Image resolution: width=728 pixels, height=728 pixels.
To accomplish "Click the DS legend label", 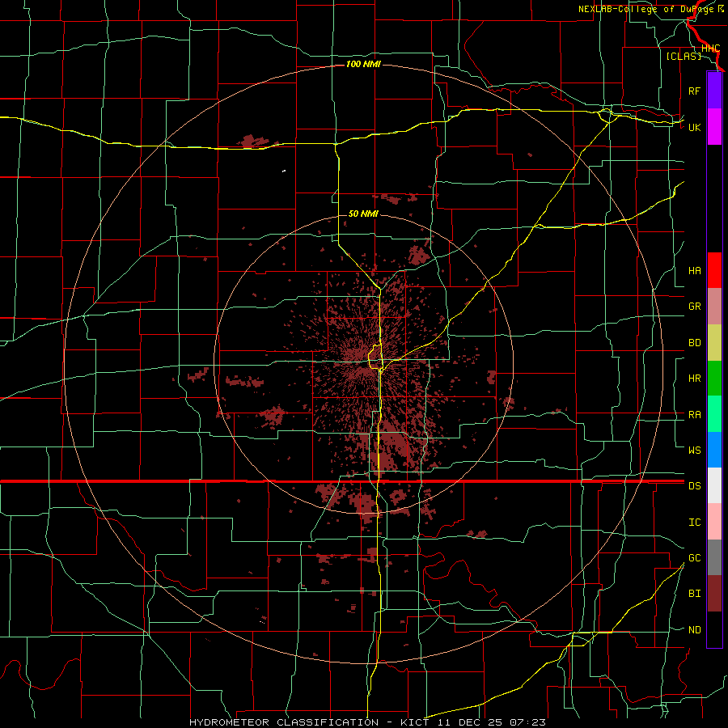I will (x=694, y=486).
